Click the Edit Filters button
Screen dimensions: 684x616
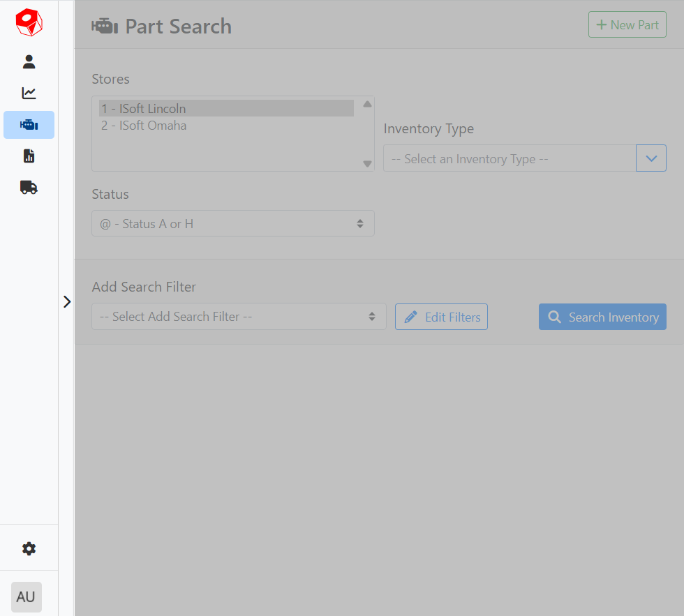point(441,317)
